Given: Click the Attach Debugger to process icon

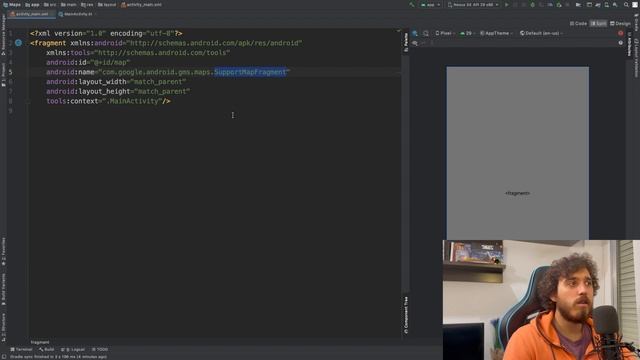Looking at the screenshot, I should pos(559,5).
